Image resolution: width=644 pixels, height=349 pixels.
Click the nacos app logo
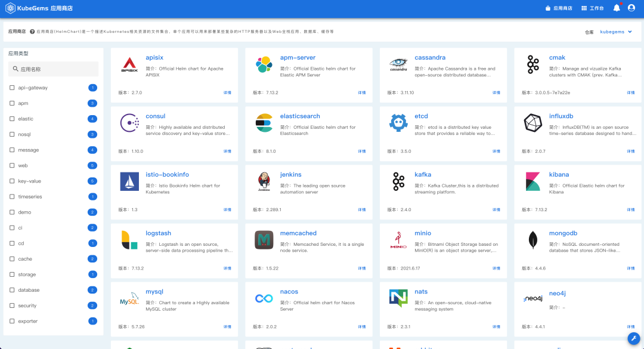tap(264, 299)
